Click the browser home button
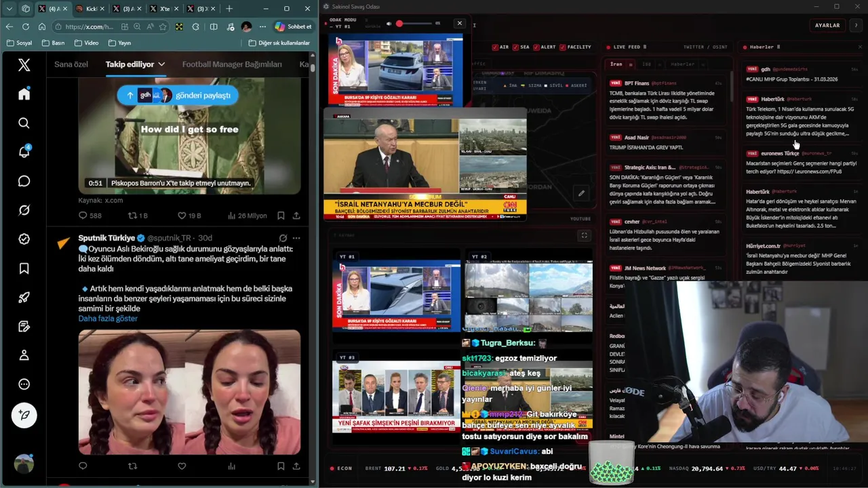Viewport: 868px width, 488px height. [x=41, y=26]
